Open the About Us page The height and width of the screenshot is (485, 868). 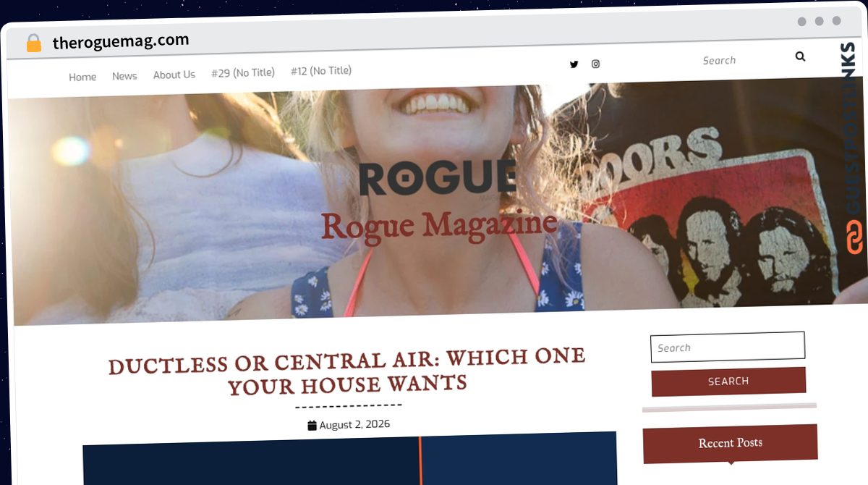[x=174, y=75]
